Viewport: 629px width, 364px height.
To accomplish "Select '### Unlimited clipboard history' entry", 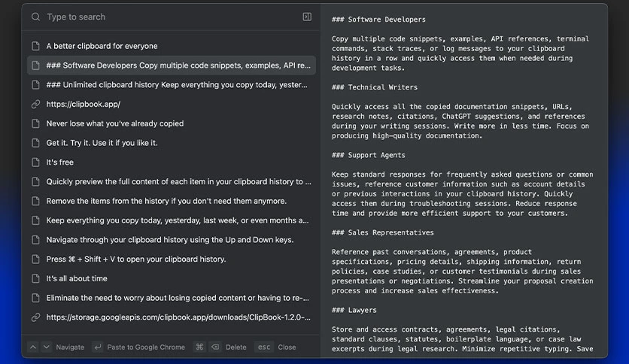I will 172,85.
